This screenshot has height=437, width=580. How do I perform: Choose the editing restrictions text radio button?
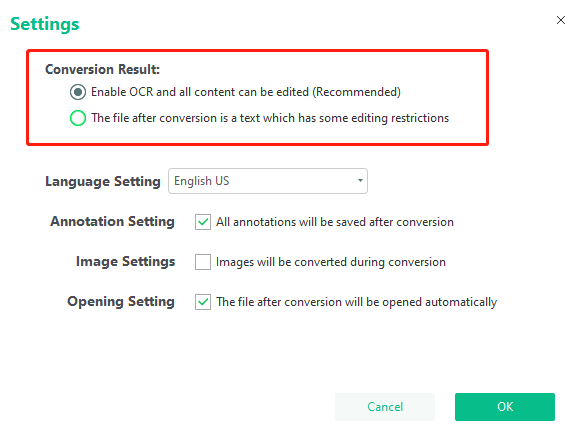[x=78, y=118]
